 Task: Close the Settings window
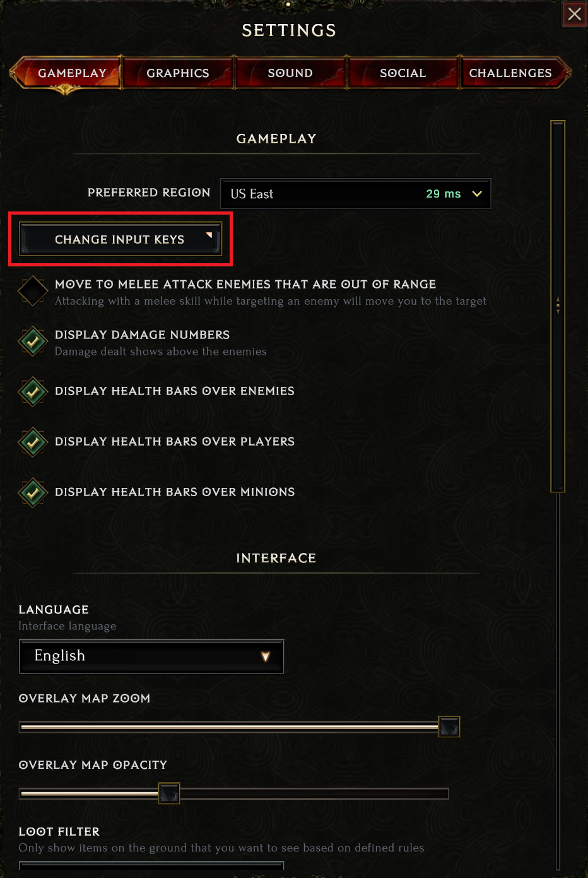[574, 14]
